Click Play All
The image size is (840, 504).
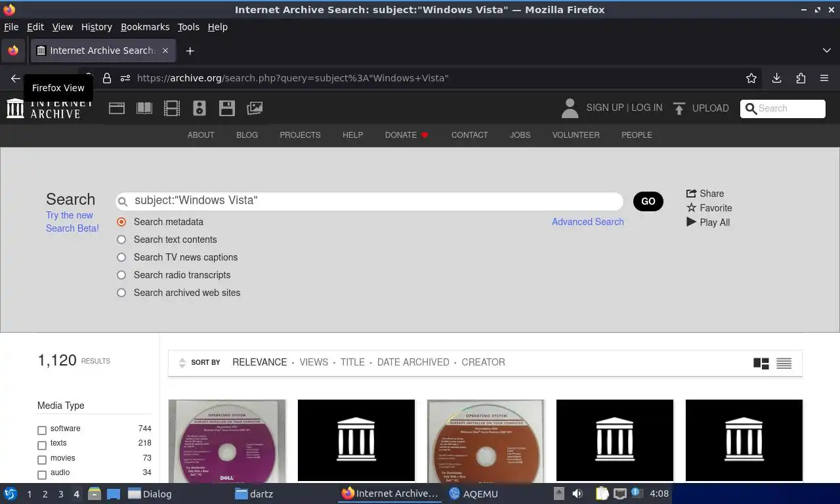pyautogui.click(x=708, y=222)
